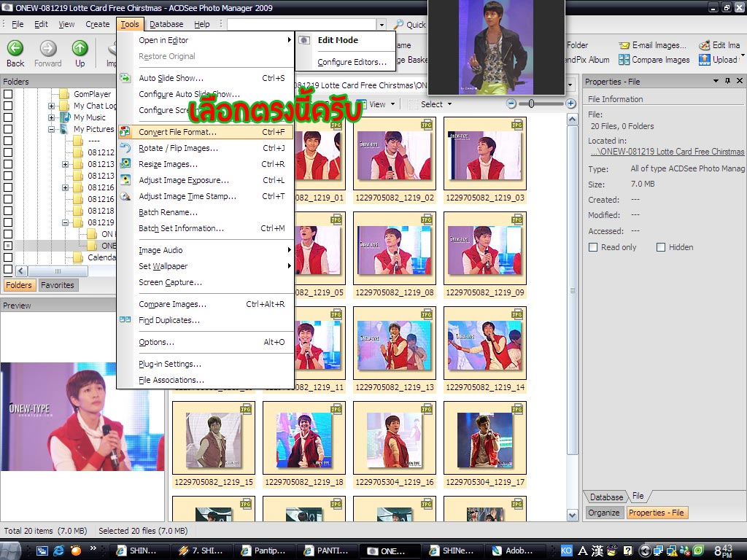Click the Edit Mode icon in submenu
The height and width of the screenshot is (560, 747).
click(304, 40)
